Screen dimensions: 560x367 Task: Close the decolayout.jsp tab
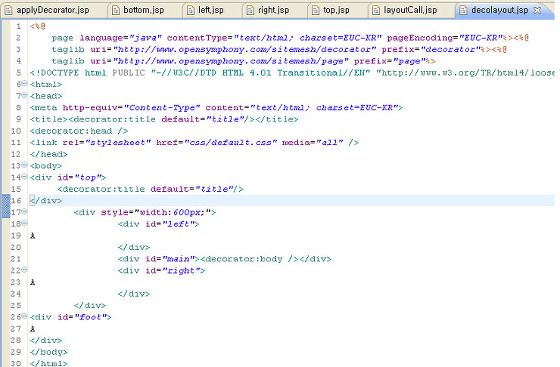pyautogui.click(x=537, y=10)
